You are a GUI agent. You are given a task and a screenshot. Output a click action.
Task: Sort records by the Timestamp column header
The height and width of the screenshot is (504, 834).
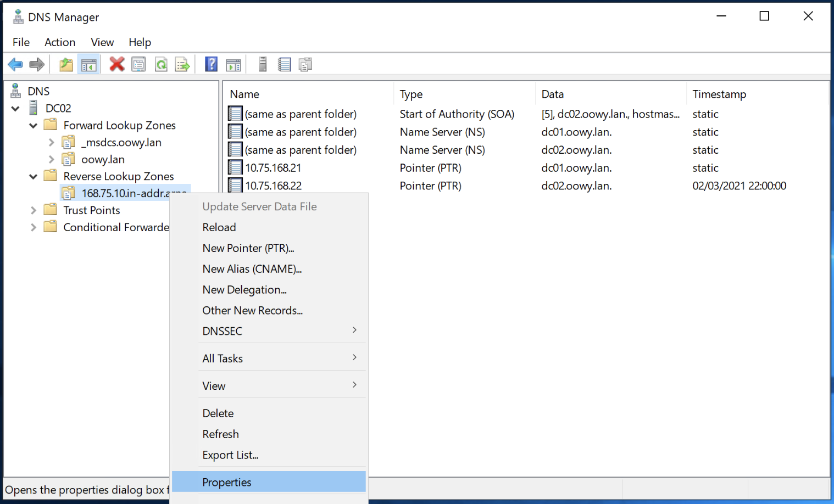pyautogui.click(x=719, y=94)
